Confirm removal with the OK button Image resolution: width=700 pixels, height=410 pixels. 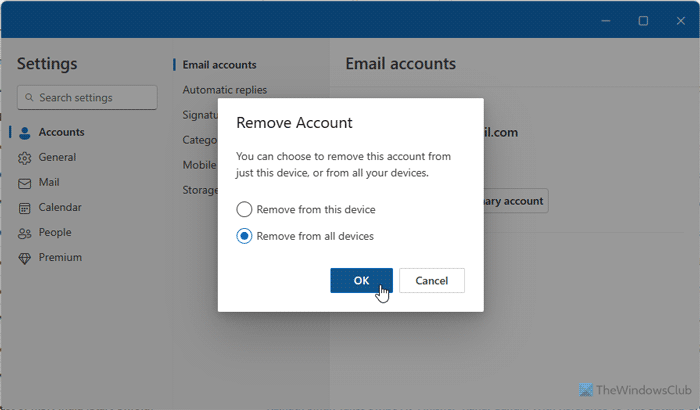click(361, 280)
